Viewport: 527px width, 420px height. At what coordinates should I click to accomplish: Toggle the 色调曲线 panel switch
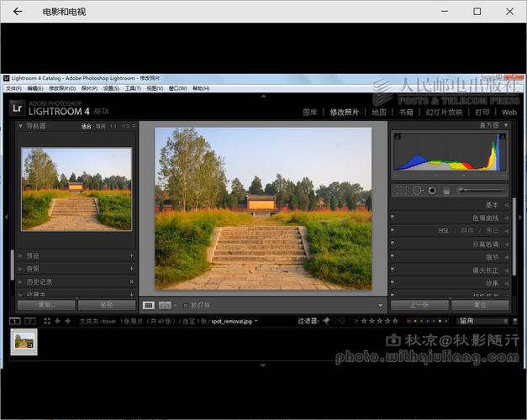(x=393, y=218)
